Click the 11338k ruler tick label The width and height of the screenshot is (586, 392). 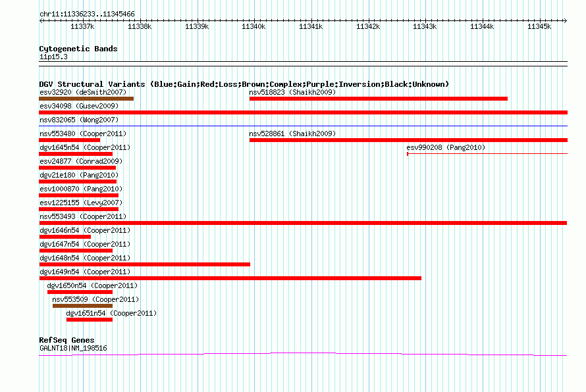tap(140, 26)
